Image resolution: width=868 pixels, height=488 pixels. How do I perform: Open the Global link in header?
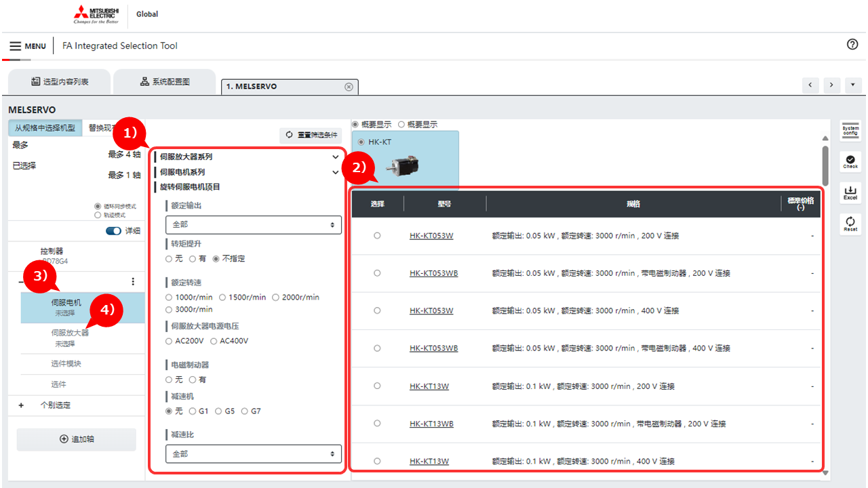click(x=147, y=14)
